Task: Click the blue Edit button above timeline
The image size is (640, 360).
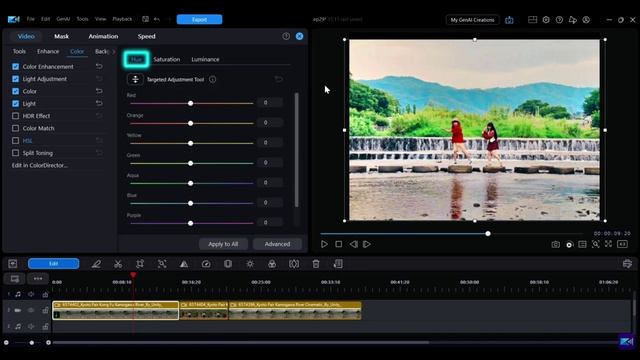Action: coord(53,264)
